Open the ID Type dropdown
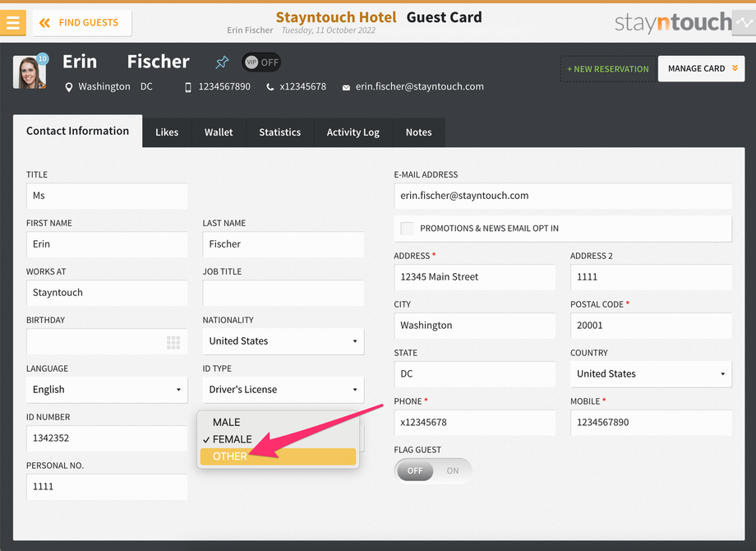The height and width of the screenshot is (551, 756). pos(283,389)
